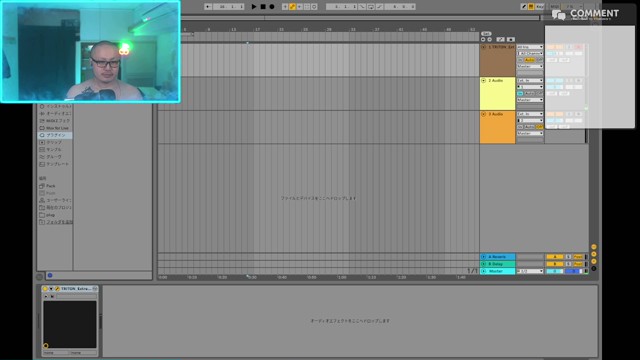Image resolution: width=640 pixels, height=360 pixels.
Task: Open the Pack places item
Action: click(51, 186)
